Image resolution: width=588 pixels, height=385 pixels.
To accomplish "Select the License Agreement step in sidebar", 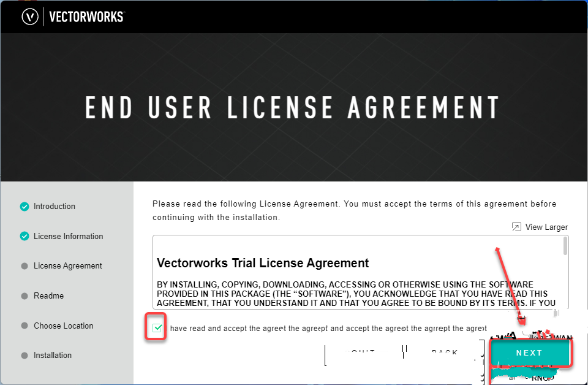I will pyautogui.click(x=68, y=266).
